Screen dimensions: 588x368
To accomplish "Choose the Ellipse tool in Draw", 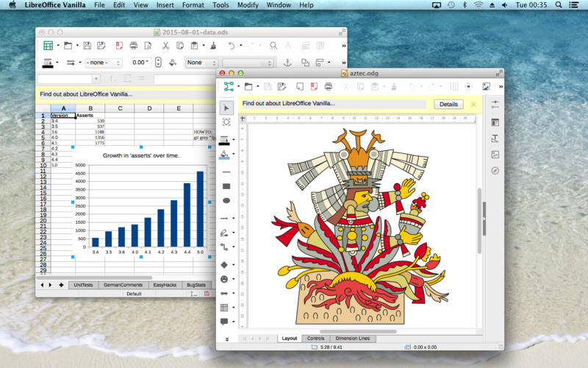I will (226, 200).
